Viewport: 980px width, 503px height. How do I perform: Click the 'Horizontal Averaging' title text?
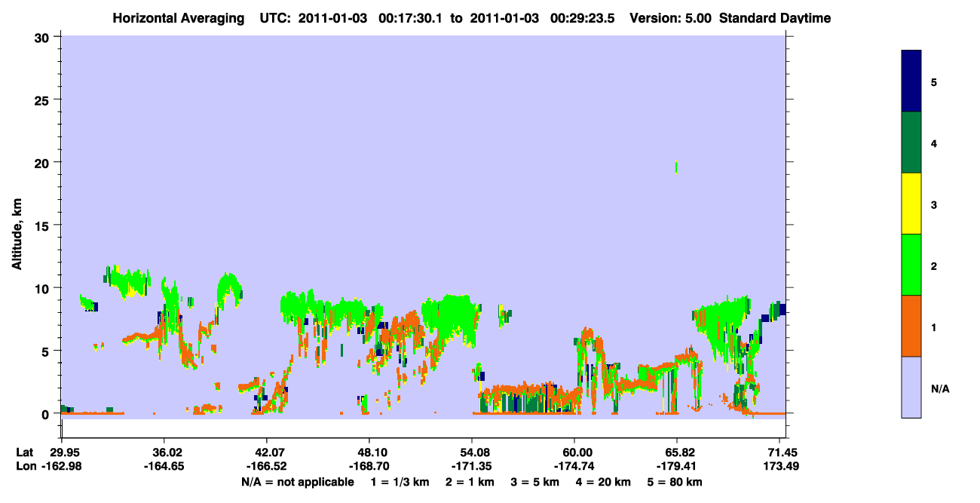point(177,18)
